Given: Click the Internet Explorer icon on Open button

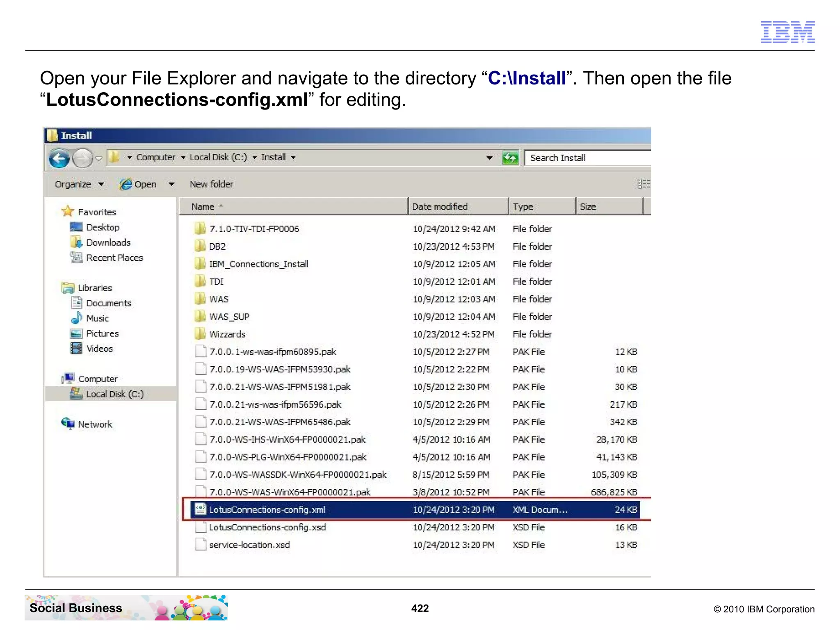Looking at the screenshot, I should (126, 184).
